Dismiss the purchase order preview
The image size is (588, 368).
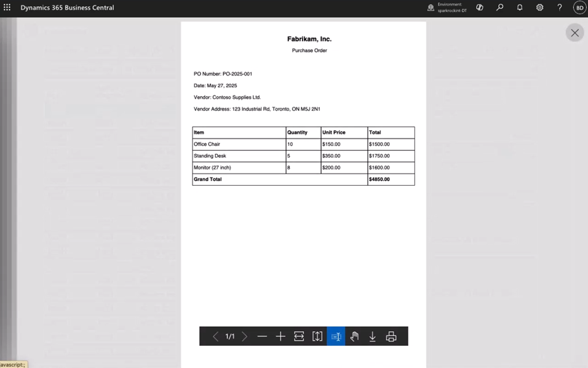[x=574, y=33]
